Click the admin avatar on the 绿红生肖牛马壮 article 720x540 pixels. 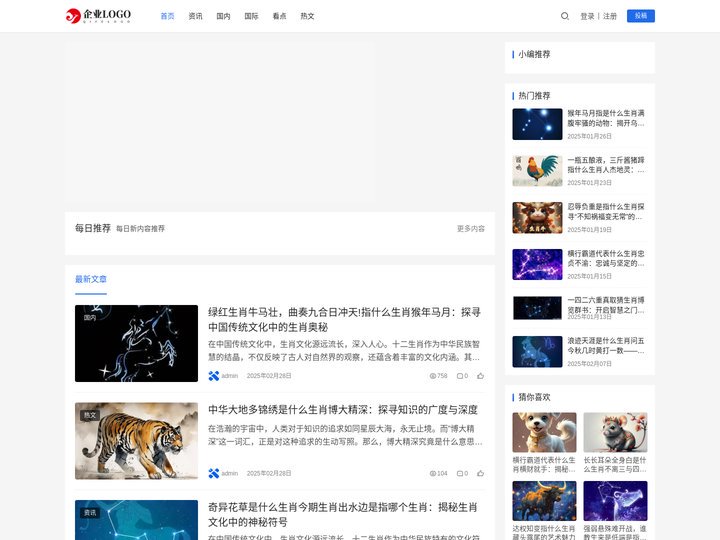[x=214, y=376]
